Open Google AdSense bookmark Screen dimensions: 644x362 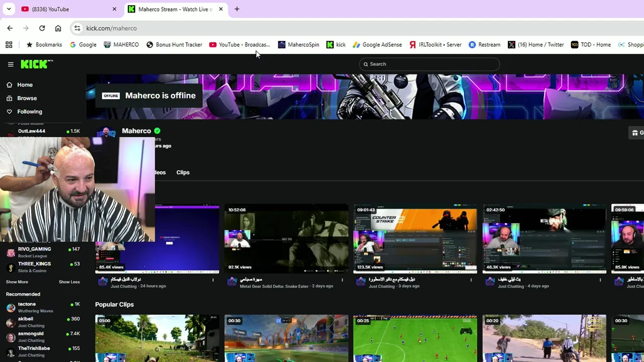coord(377,45)
